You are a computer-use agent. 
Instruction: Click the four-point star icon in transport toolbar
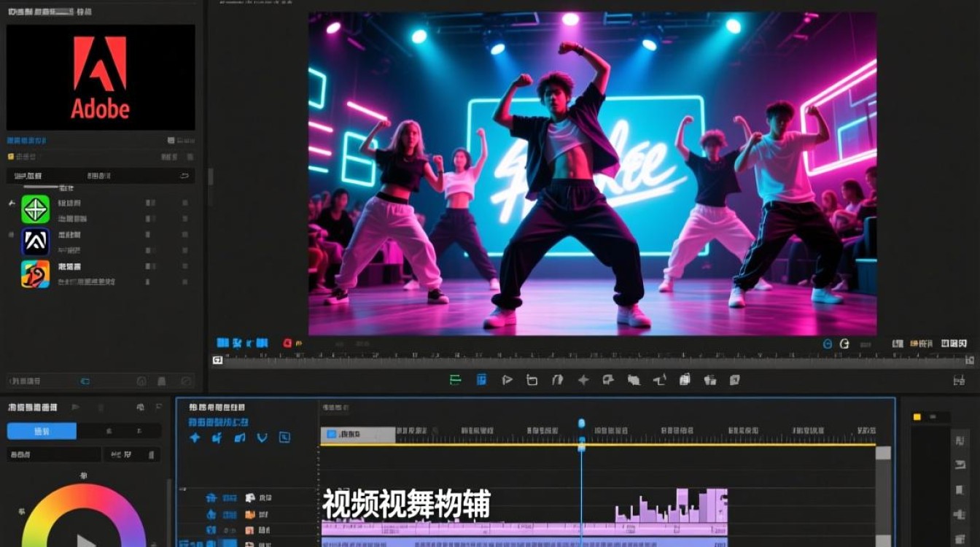tap(583, 379)
